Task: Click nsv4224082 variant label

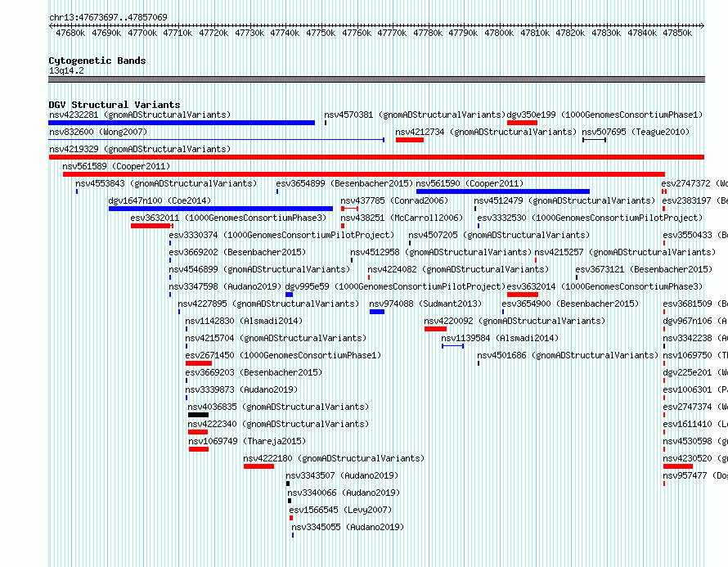Action: (x=458, y=269)
